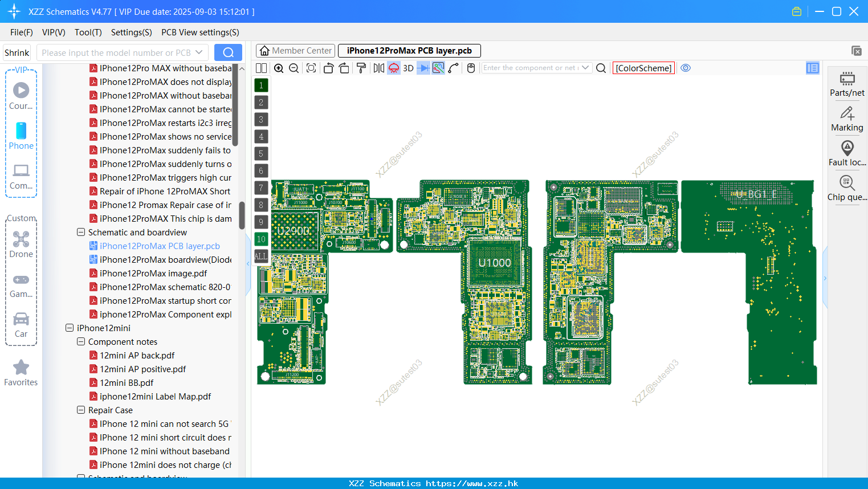
Task: Toggle the right side panel icon
Action: (x=813, y=68)
